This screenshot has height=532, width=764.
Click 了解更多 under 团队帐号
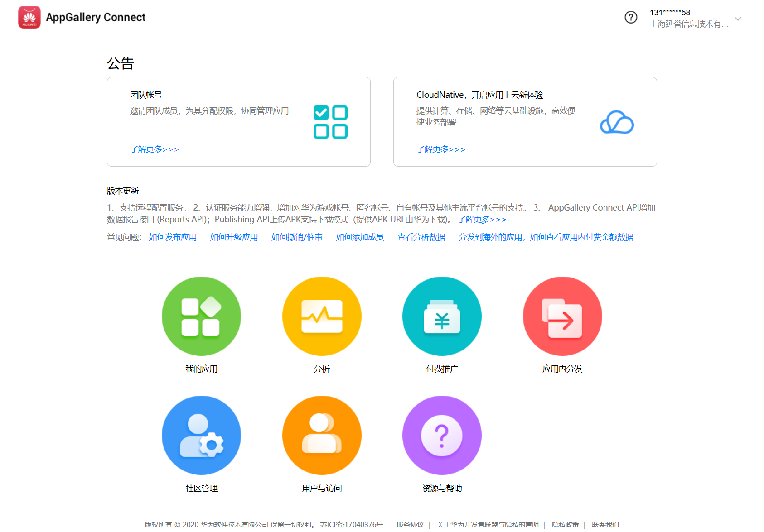pos(155,149)
